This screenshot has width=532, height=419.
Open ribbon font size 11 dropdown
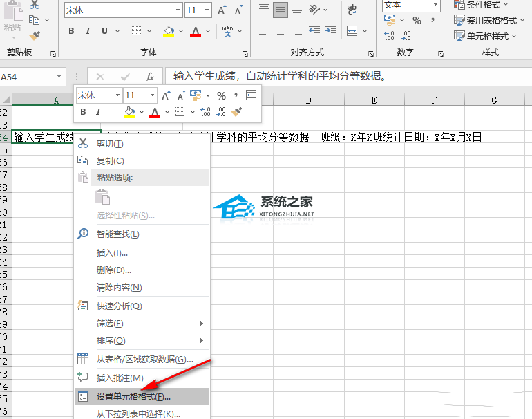207,10
